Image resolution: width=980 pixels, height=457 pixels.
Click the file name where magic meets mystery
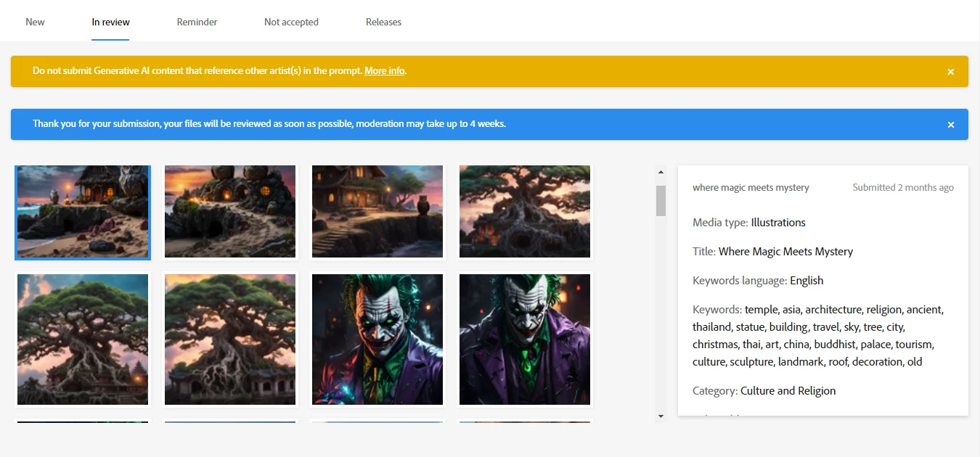pyautogui.click(x=751, y=187)
